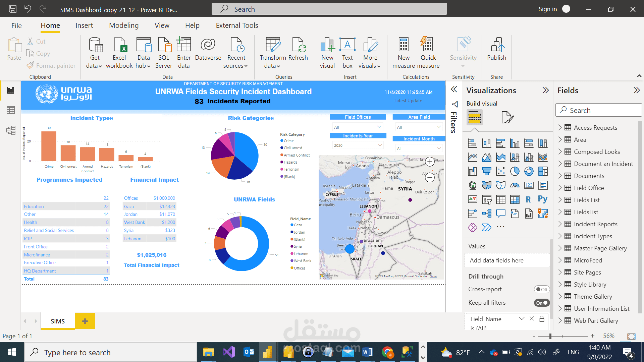Switch to Insert ribbon tab
Screen dimensions: 644x362
pos(84,25)
